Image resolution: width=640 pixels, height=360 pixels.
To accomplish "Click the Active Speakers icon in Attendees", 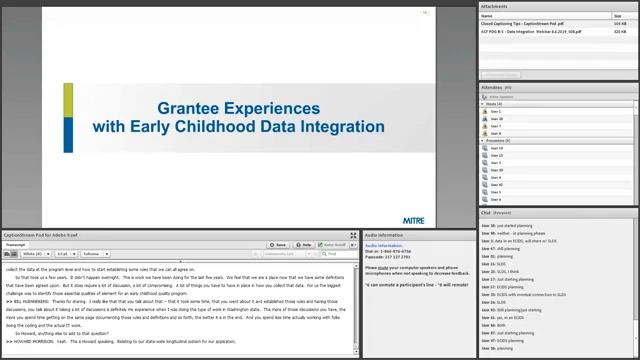I will tap(484, 97).
